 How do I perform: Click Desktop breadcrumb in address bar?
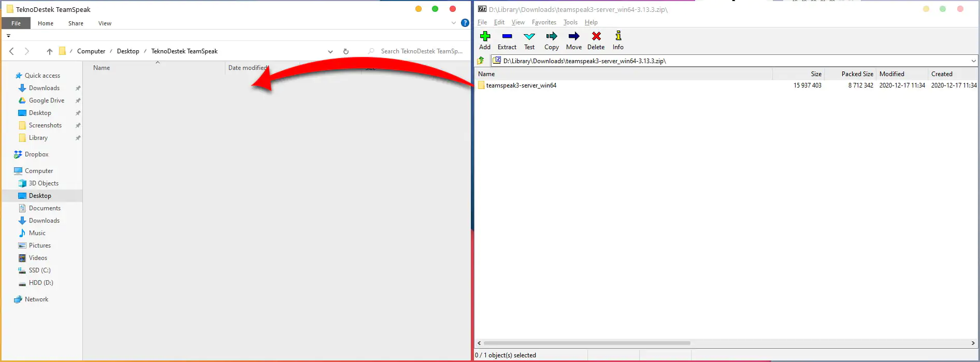point(128,51)
